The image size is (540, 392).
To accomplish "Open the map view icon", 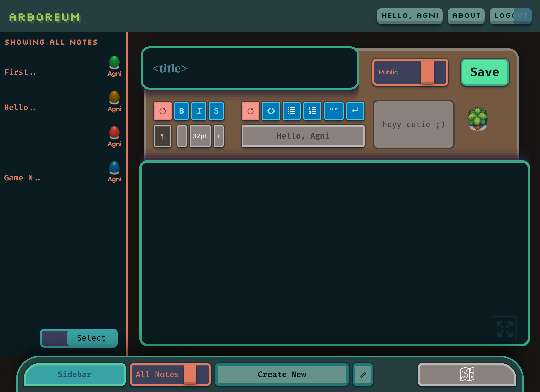I will 467,374.
